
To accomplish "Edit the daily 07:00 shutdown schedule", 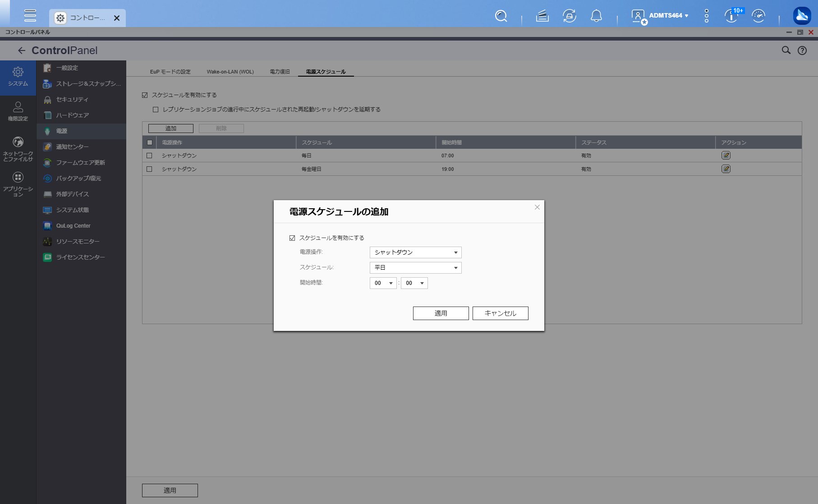I will pyautogui.click(x=726, y=156).
